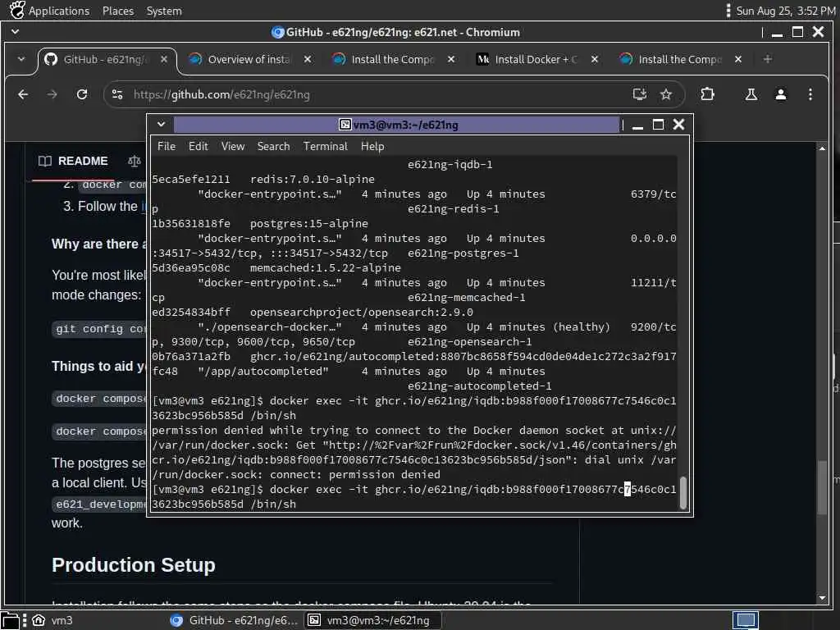Open a new tab with plus button
840x630 pixels.
(768, 59)
